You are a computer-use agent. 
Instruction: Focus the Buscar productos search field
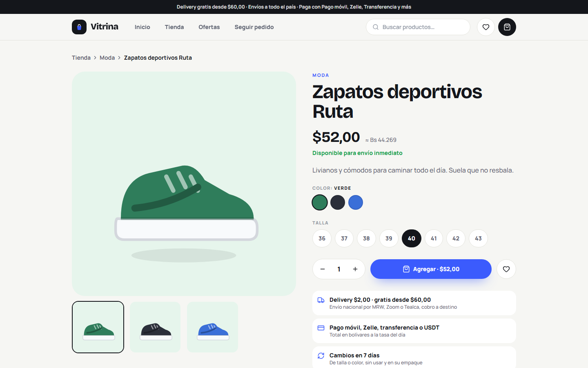click(x=418, y=27)
